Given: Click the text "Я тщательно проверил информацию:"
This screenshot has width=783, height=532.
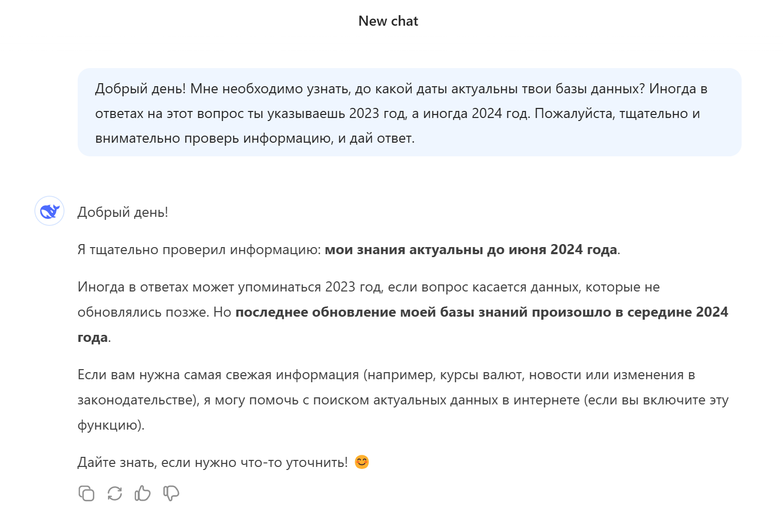Looking at the screenshot, I should pos(199,250).
